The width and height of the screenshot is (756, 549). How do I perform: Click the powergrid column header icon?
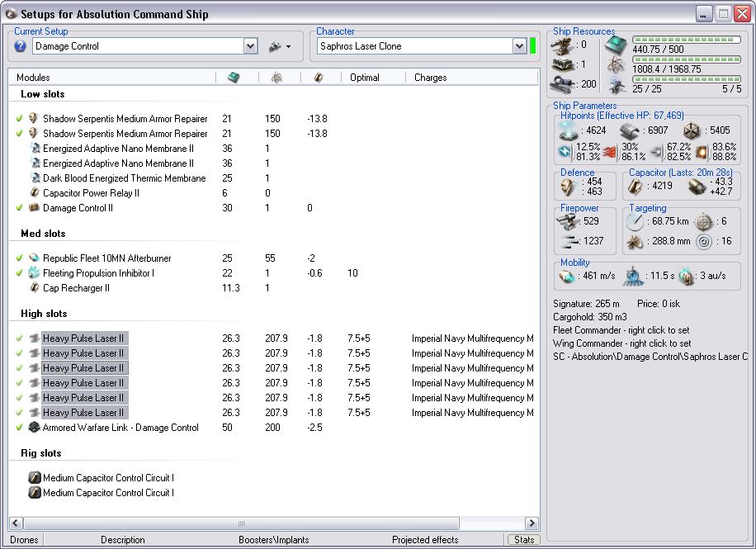[276, 78]
